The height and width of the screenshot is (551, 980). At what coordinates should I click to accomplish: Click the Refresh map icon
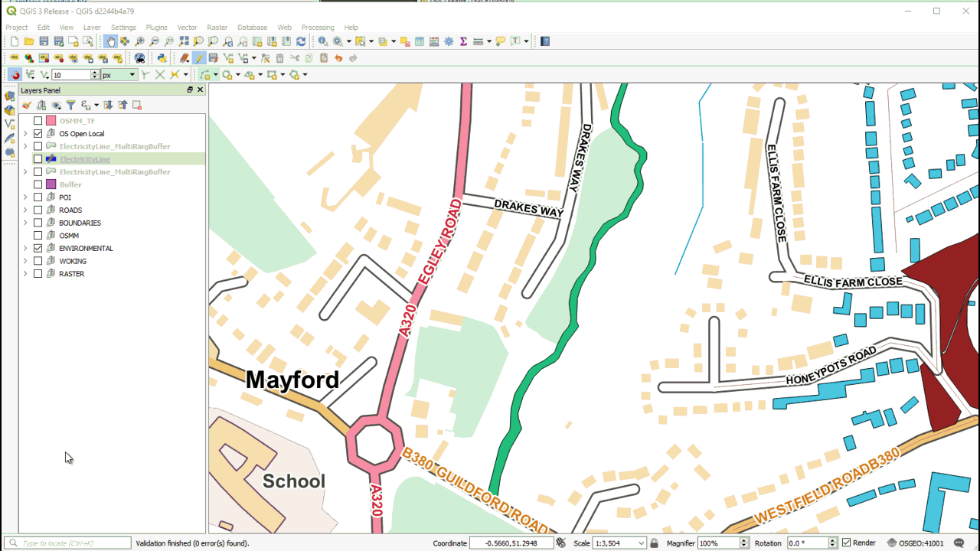tap(301, 41)
